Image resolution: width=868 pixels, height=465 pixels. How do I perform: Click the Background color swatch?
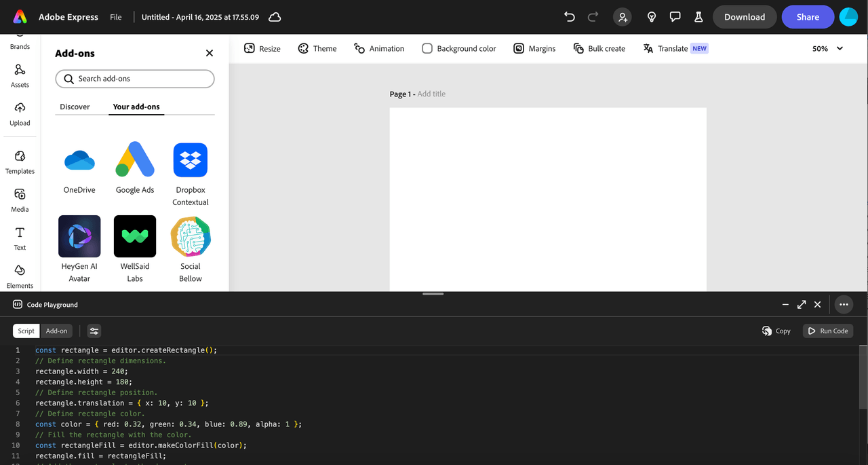(x=427, y=48)
